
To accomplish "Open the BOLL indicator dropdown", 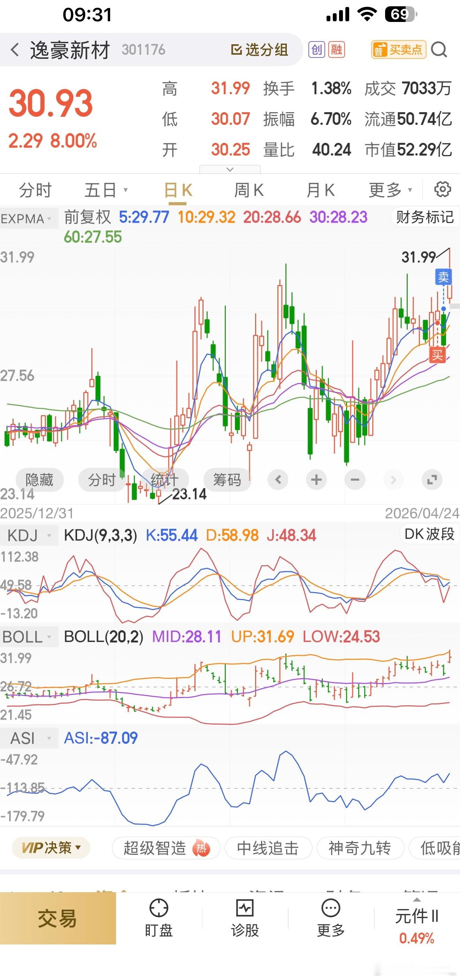I will click(29, 637).
